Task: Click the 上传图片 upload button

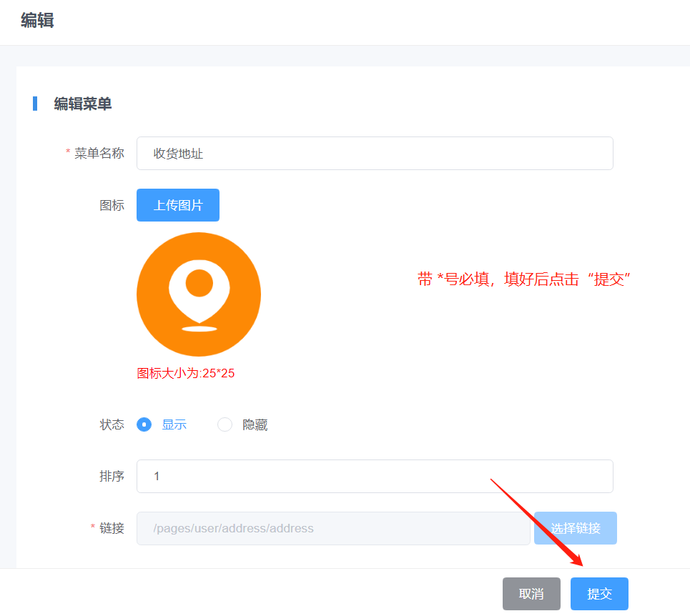Action: click(178, 205)
